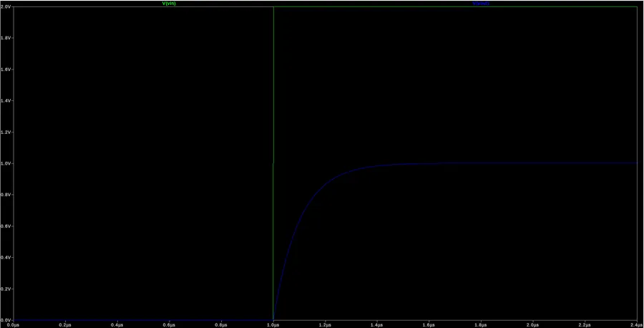The image size is (644, 328).
Task: Click the 0.8V vertical axis label
Action: (x=5, y=195)
